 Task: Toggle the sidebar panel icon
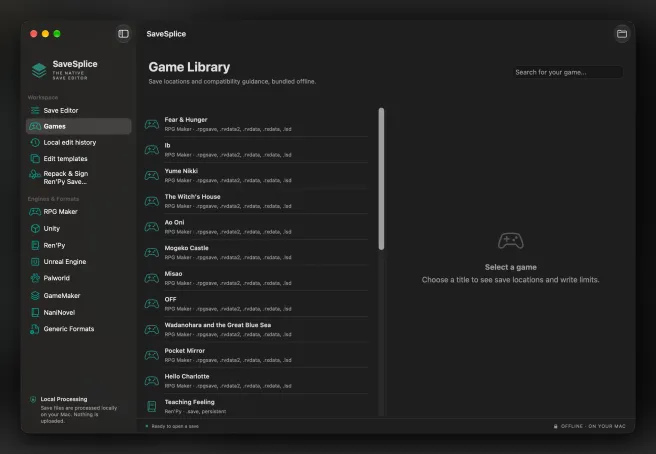pyautogui.click(x=123, y=34)
